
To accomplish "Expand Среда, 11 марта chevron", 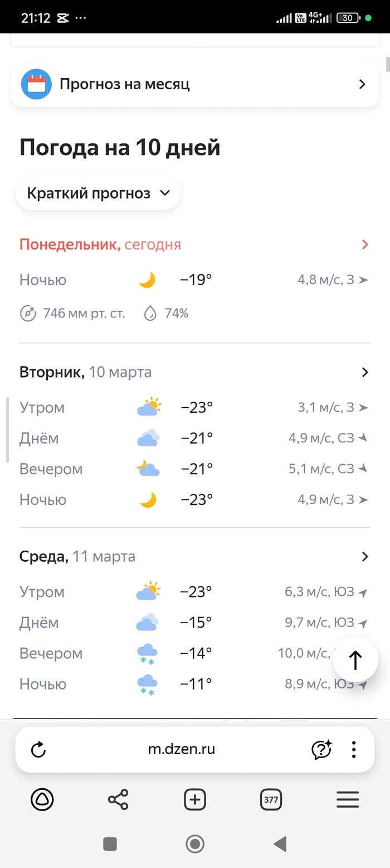I will (x=365, y=556).
